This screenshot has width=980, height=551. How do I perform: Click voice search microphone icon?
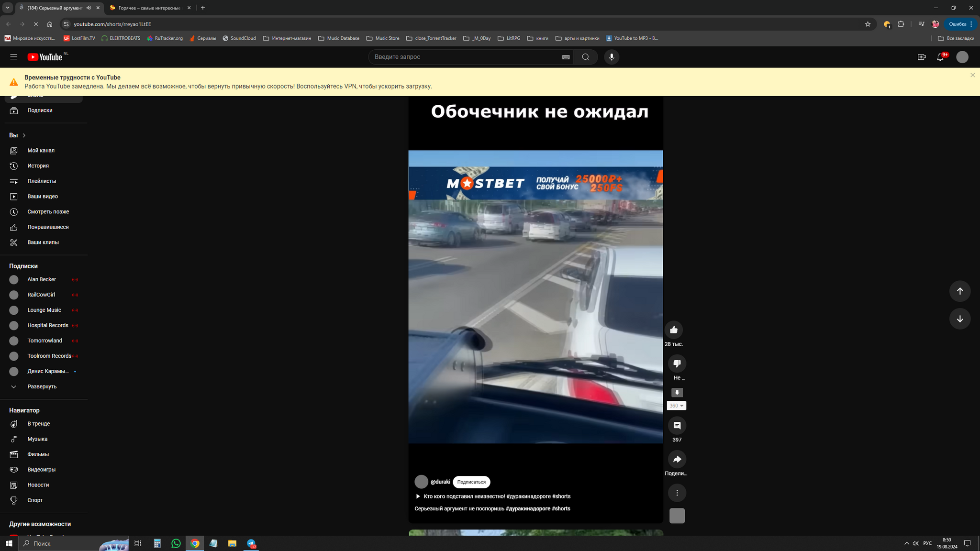(611, 57)
